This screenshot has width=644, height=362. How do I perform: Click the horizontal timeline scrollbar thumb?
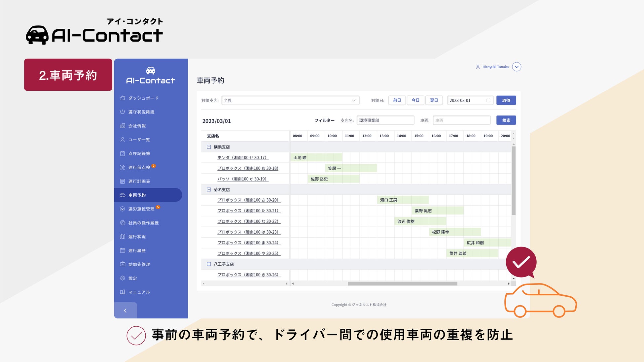tap(402, 284)
